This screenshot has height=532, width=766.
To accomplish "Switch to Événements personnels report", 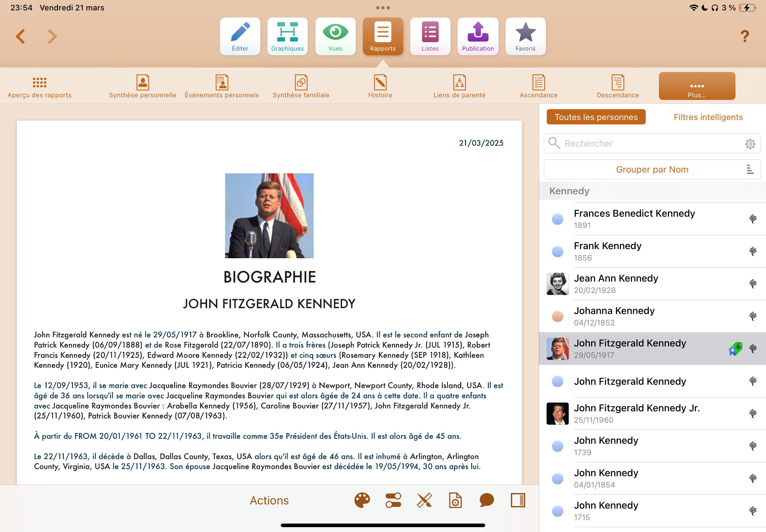I will pos(222,87).
